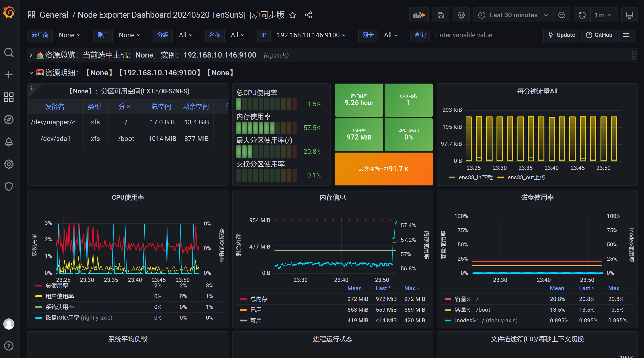Save the dashboard with the disk icon

tap(441, 15)
